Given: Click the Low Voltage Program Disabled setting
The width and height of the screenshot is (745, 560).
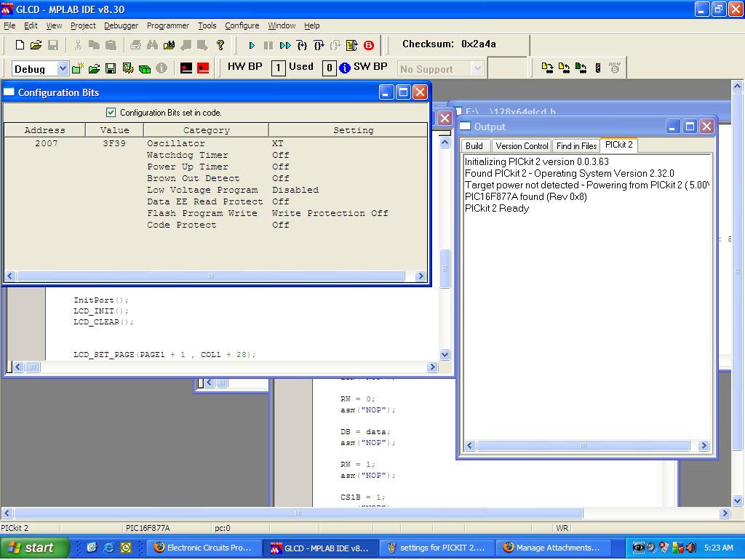Looking at the screenshot, I should click(295, 190).
